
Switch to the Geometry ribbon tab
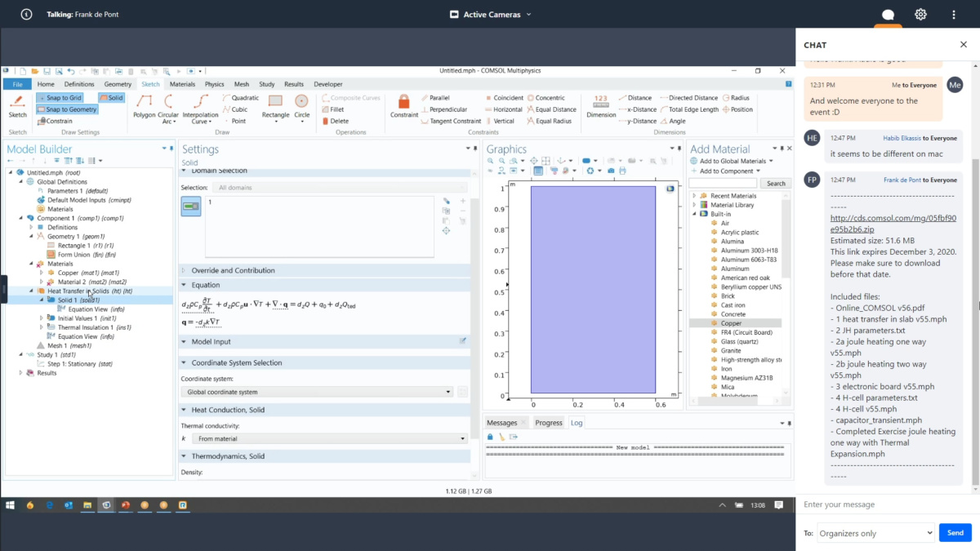(x=118, y=84)
